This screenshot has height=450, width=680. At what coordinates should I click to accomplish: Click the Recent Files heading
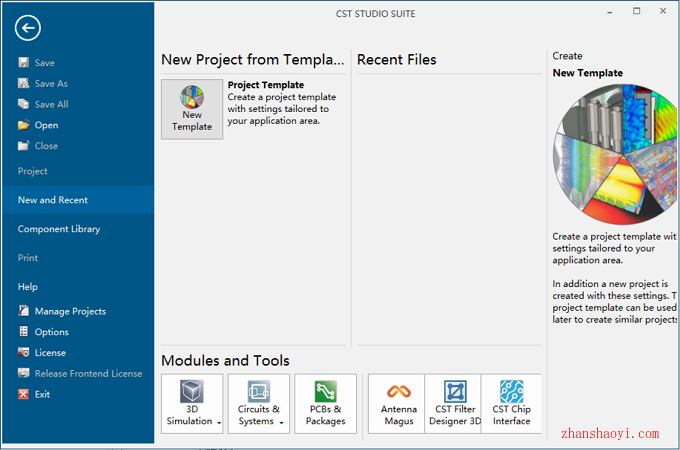tap(396, 59)
